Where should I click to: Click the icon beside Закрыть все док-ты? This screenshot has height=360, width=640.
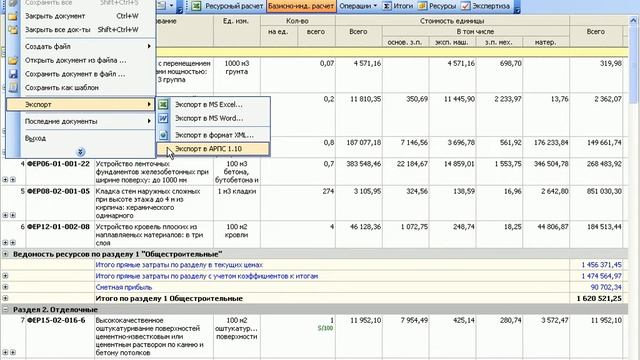click(x=13, y=29)
